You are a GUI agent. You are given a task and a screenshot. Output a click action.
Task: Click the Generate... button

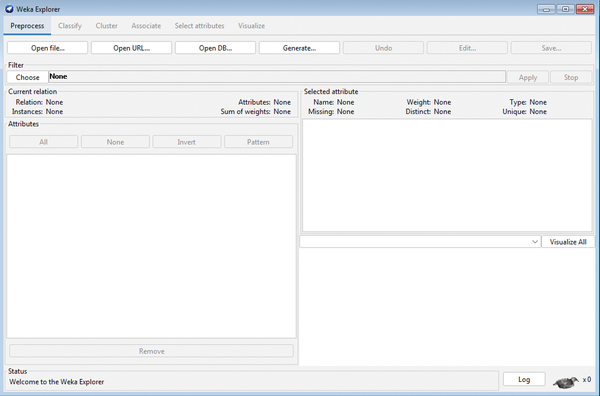tap(299, 48)
